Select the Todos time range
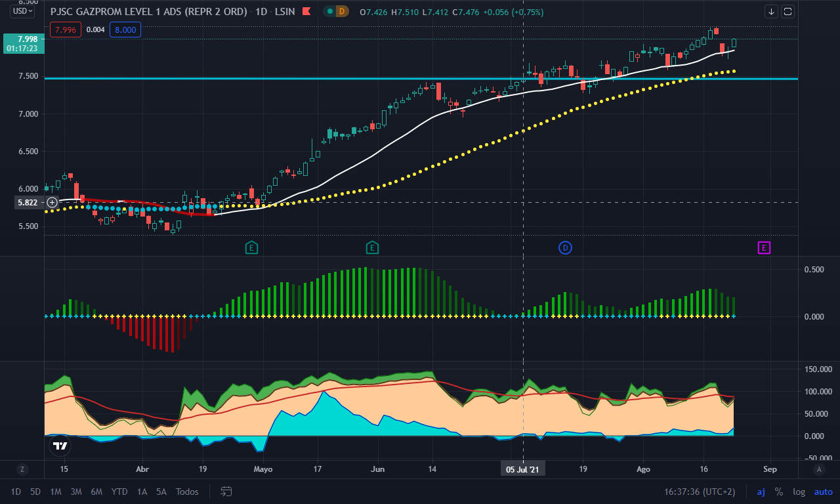This screenshot has height=504, width=840. [x=187, y=492]
